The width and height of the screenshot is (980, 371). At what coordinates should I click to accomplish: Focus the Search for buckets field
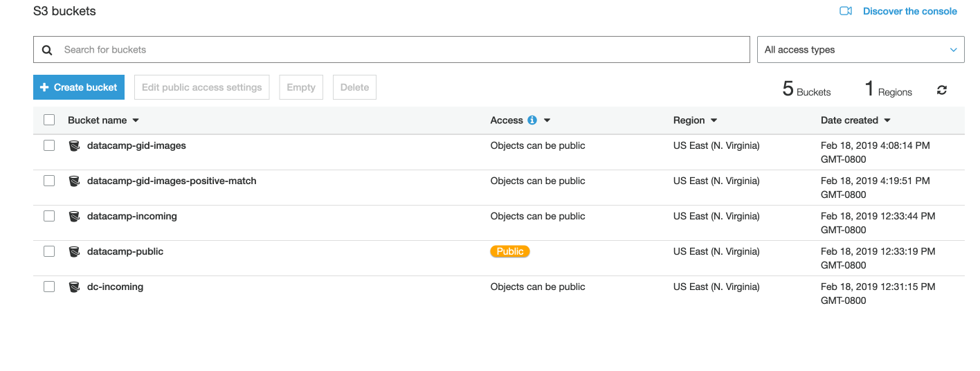click(392, 50)
